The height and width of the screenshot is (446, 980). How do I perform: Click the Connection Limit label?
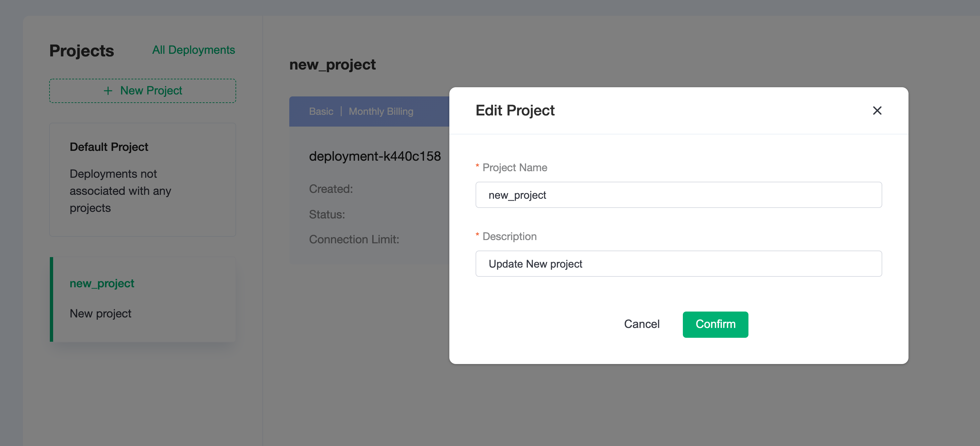point(354,239)
